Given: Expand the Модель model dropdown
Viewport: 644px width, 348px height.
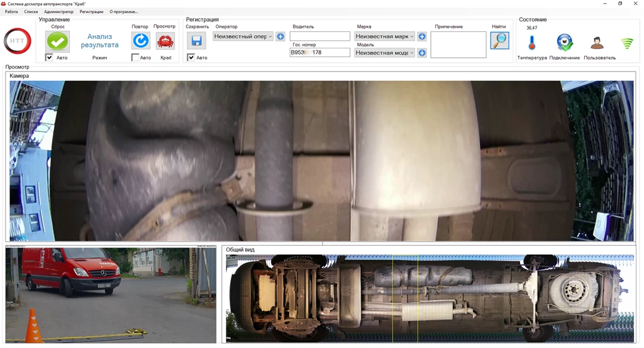Looking at the screenshot, I should click(384, 53).
